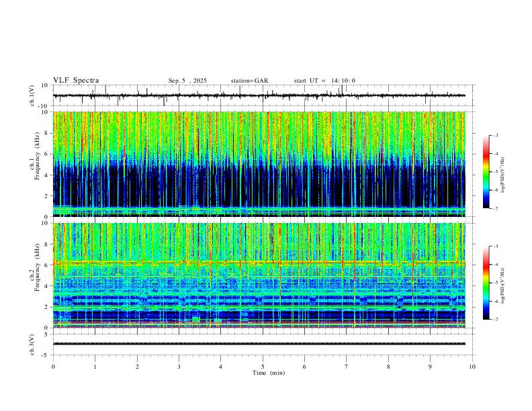Click the "4" kHz tick on ch.1 spectrogram
Image resolution: width=532 pixels, height=411 pixels.
click(x=47, y=175)
